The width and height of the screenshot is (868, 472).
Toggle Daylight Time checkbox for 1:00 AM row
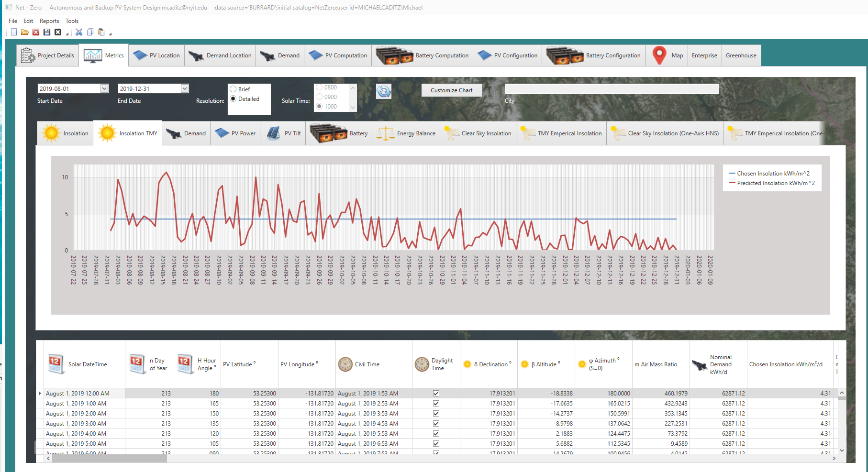pyautogui.click(x=436, y=404)
